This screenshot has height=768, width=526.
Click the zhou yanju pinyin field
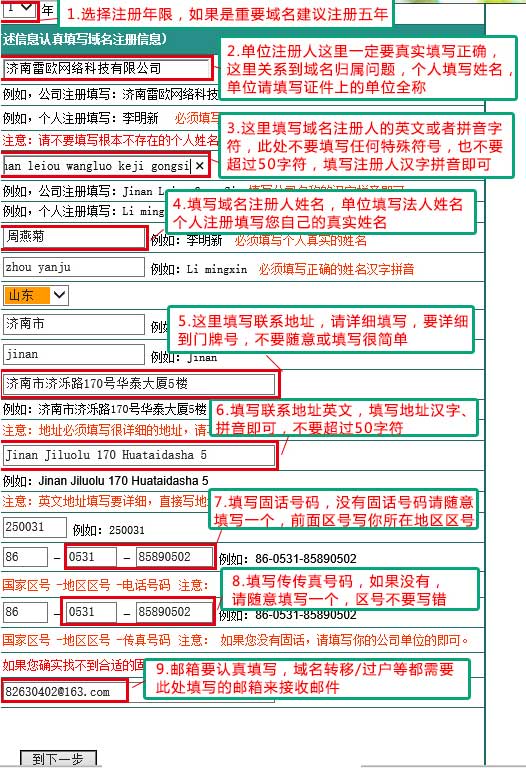73,267
